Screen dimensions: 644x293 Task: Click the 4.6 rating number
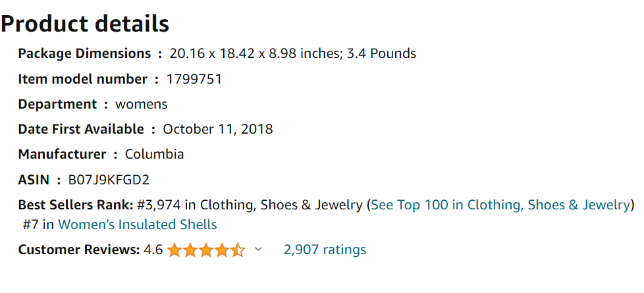tap(153, 250)
